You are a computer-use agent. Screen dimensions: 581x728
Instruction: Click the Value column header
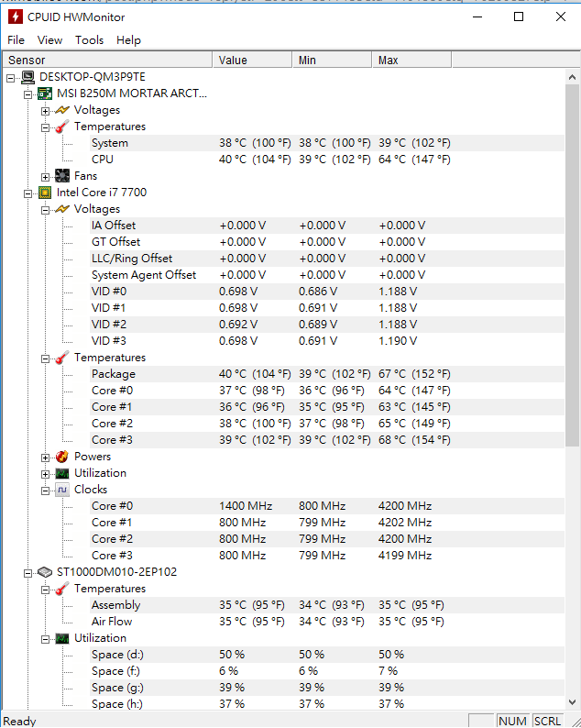(252, 60)
